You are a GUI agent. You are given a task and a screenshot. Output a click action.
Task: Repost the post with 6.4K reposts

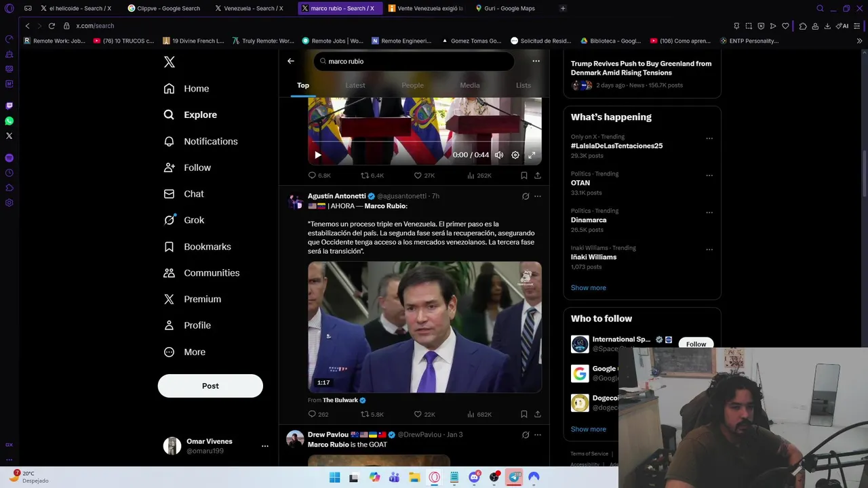[372, 176]
